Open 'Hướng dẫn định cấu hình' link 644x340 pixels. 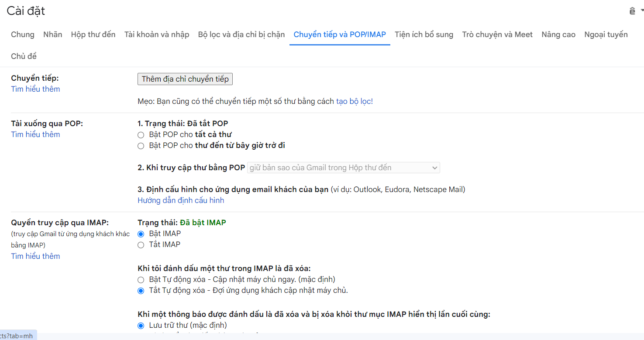[x=181, y=200]
